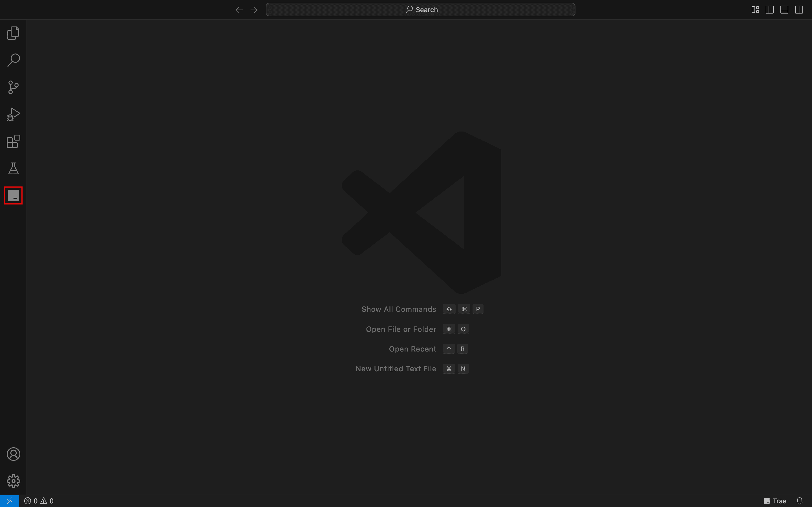This screenshot has height=507, width=812.
Task: Toggle the secondary sidebar visibility
Action: [x=798, y=9]
